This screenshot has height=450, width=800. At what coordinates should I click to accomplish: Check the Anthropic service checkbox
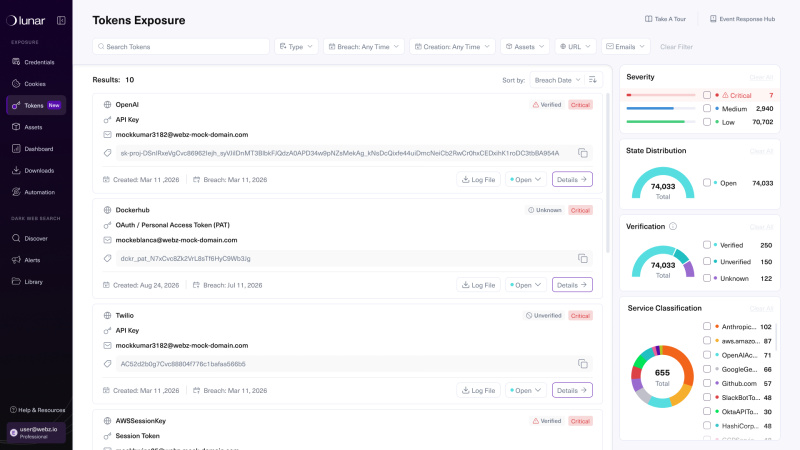pos(707,326)
